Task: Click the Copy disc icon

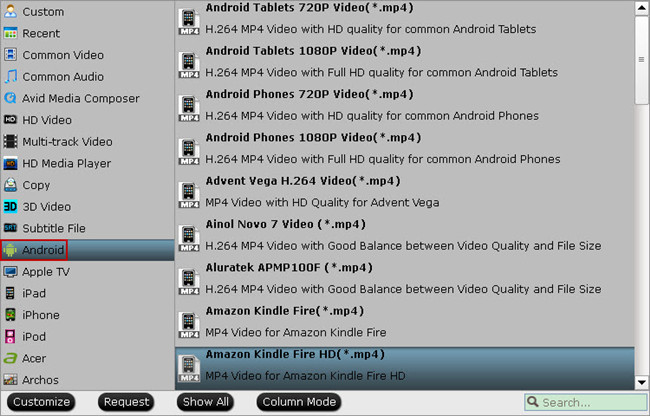Action: (x=10, y=185)
